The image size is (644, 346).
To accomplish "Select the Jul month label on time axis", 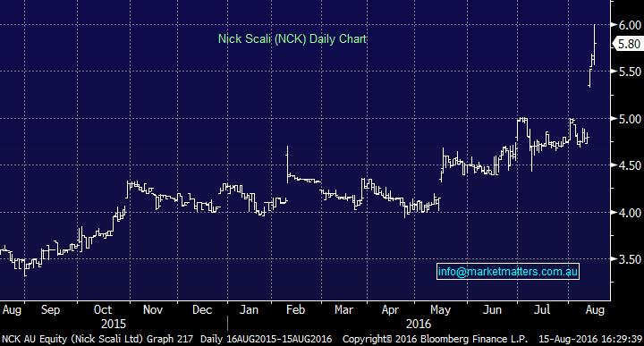I will tap(542, 309).
